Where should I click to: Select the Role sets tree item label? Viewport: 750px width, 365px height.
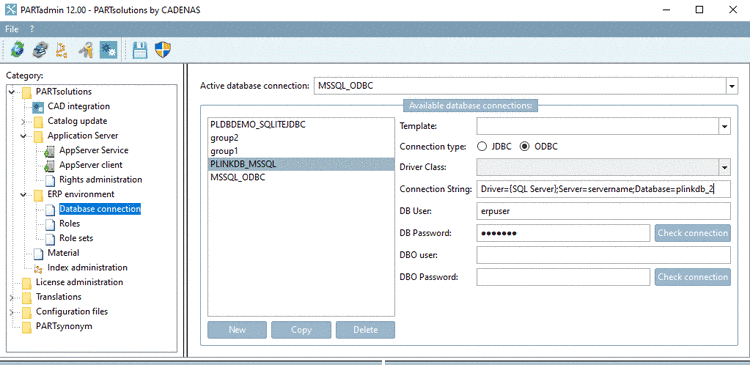(76, 238)
